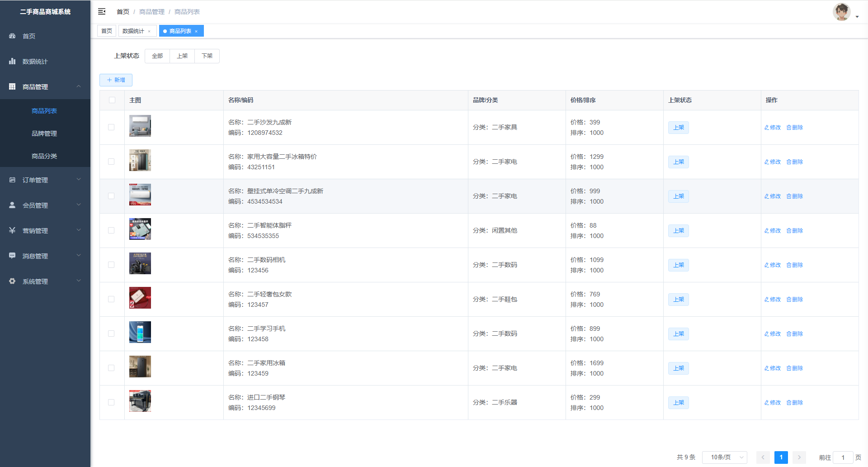Switch to the 数据统计 tab

pyautogui.click(x=133, y=31)
